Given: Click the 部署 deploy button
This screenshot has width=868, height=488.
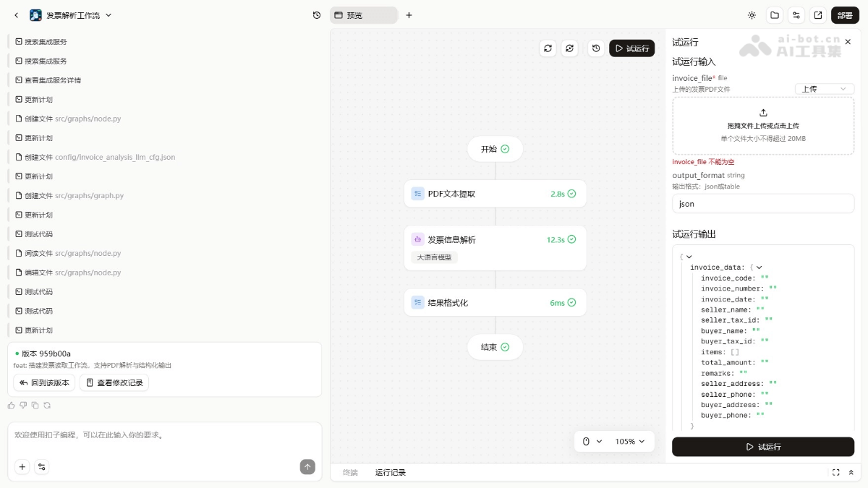Looking at the screenshot, I should [845, 14].
